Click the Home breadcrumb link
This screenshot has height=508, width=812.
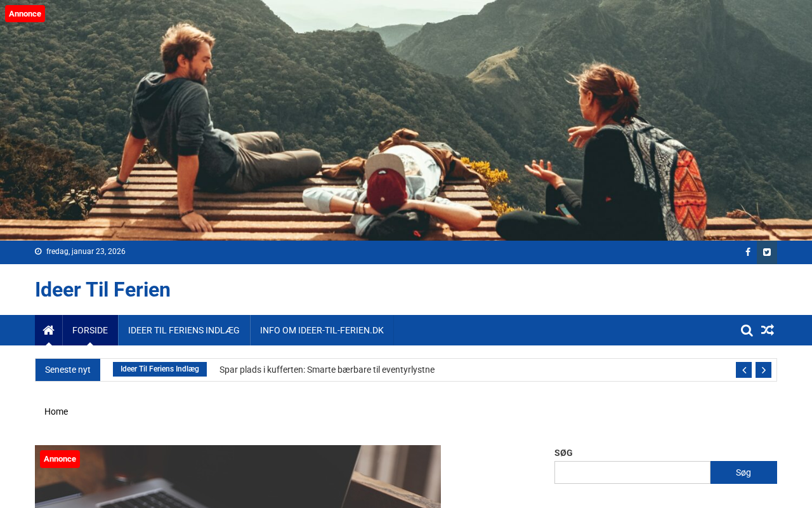pyautogui.click(x=56, y=411)
